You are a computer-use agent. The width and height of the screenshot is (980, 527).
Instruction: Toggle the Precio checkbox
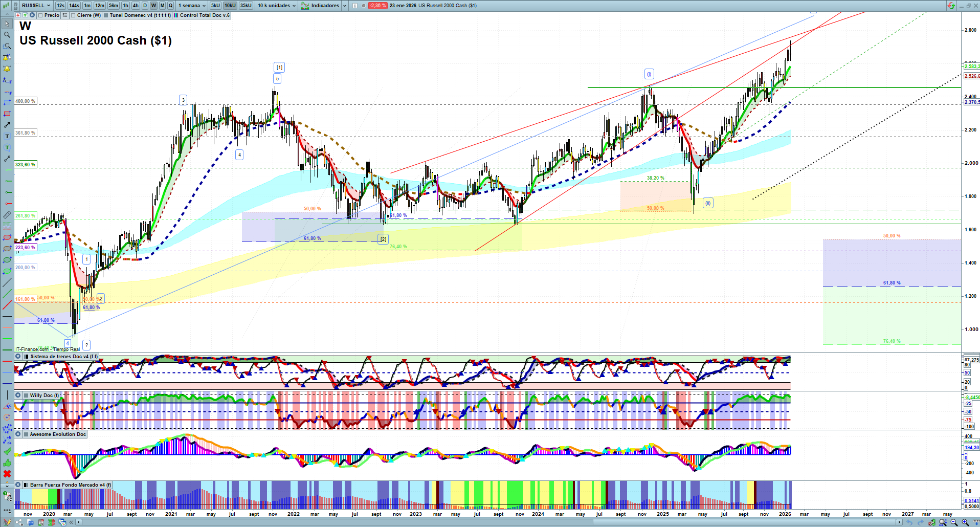click(40, 15)
